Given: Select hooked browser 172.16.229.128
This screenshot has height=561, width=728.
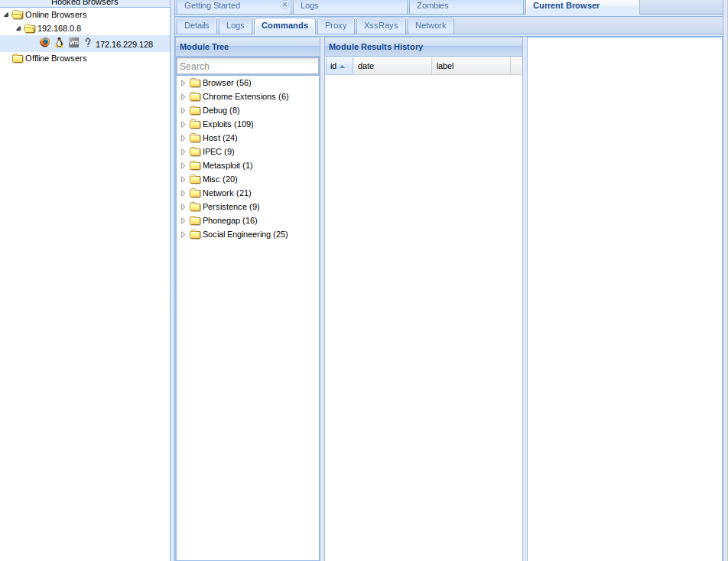Looking at the screenshot, I should pyautogui.click(x=124, y=44).
